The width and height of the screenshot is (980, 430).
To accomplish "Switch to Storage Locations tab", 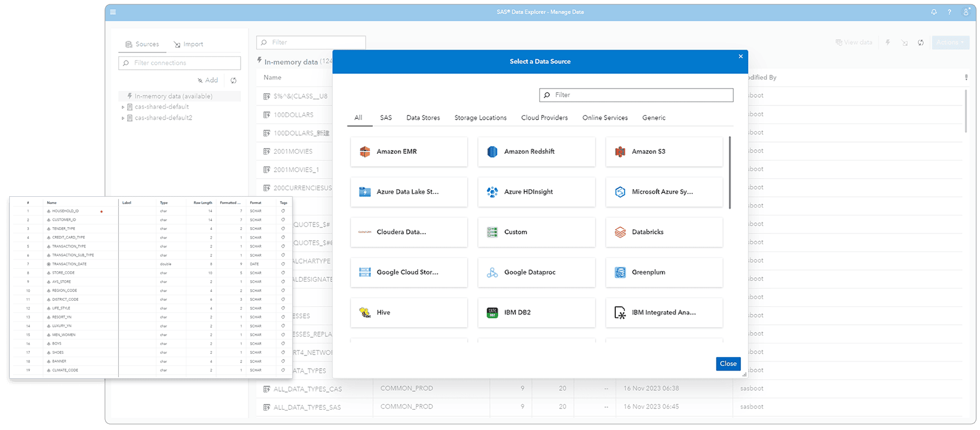I will (x=481, y=118).
